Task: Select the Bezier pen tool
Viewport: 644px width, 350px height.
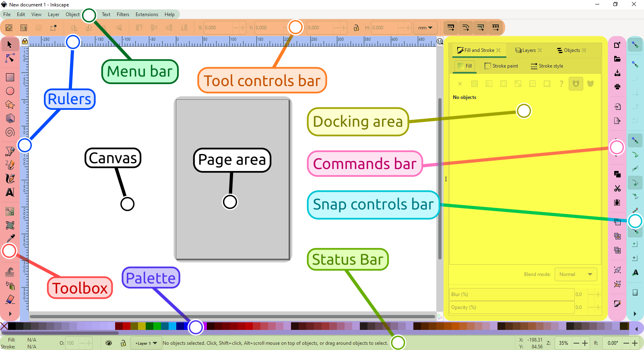Action: coord(10,151)
